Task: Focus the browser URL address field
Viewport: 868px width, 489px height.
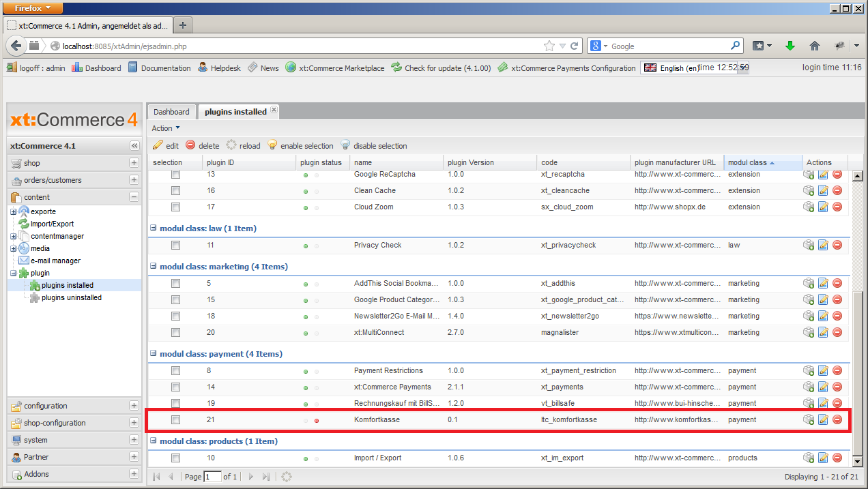Action: [x=300, y=46]
